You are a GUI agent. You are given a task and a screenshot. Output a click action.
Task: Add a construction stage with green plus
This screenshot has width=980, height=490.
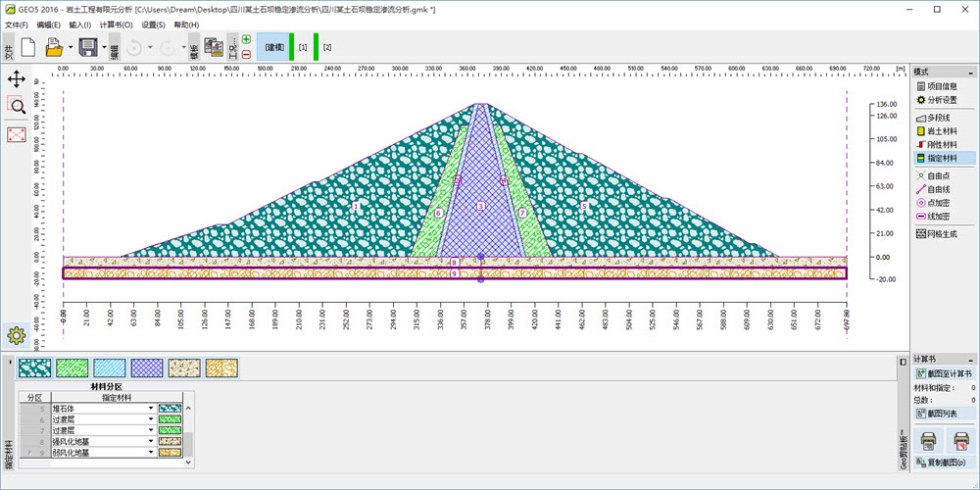pyautogui.click(x=246, y=39)
